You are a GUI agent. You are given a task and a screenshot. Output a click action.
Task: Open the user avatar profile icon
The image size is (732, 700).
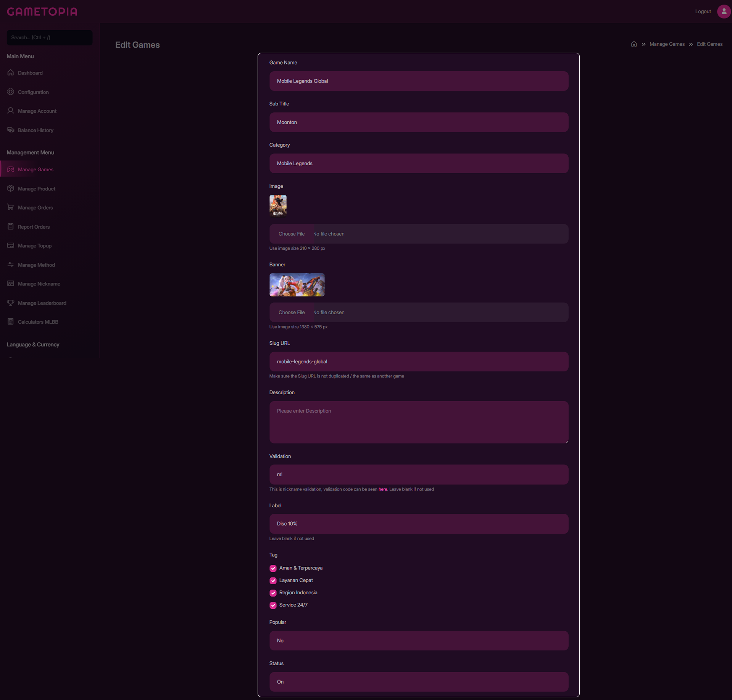724,11
